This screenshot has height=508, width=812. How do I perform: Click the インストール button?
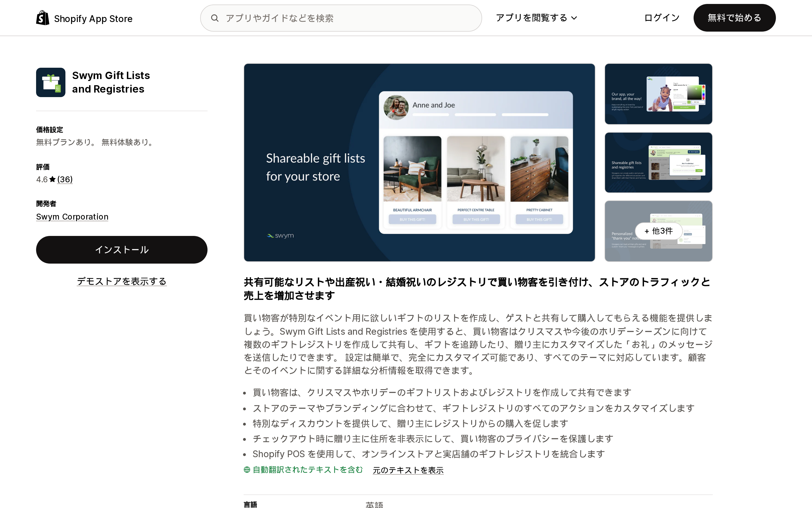[122, 250]
